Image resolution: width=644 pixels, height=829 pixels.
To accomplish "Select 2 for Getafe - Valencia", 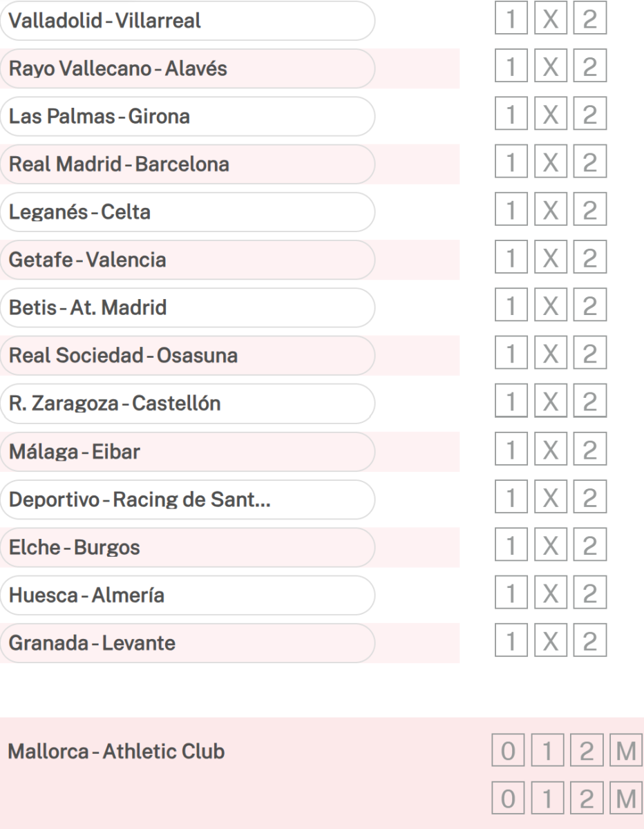I will pos(590,260).
